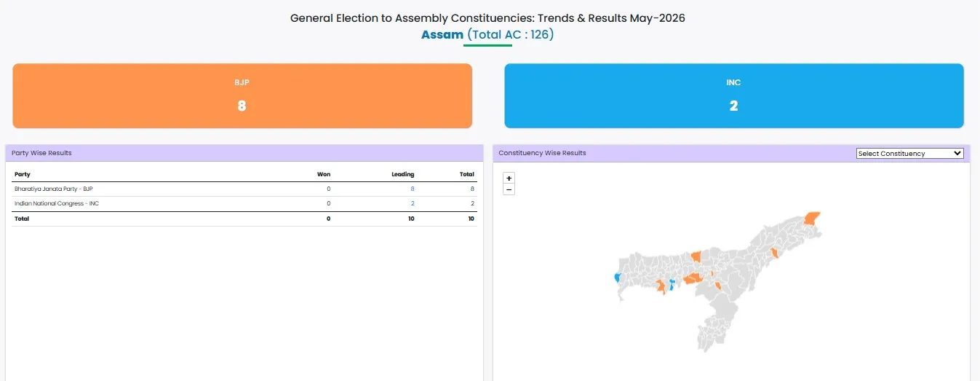
Task: Click the Total row label in the table
Action: [x=22, y=219]
